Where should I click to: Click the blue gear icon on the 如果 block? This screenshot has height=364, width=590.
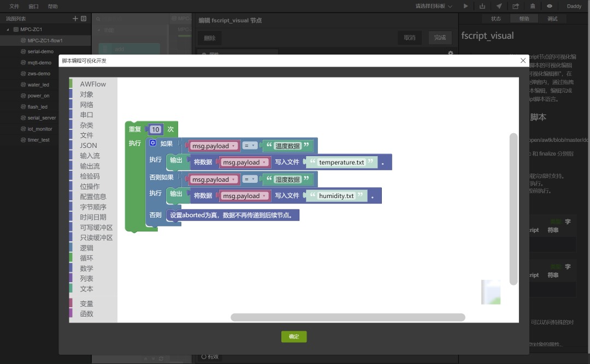tap(153, 143)
